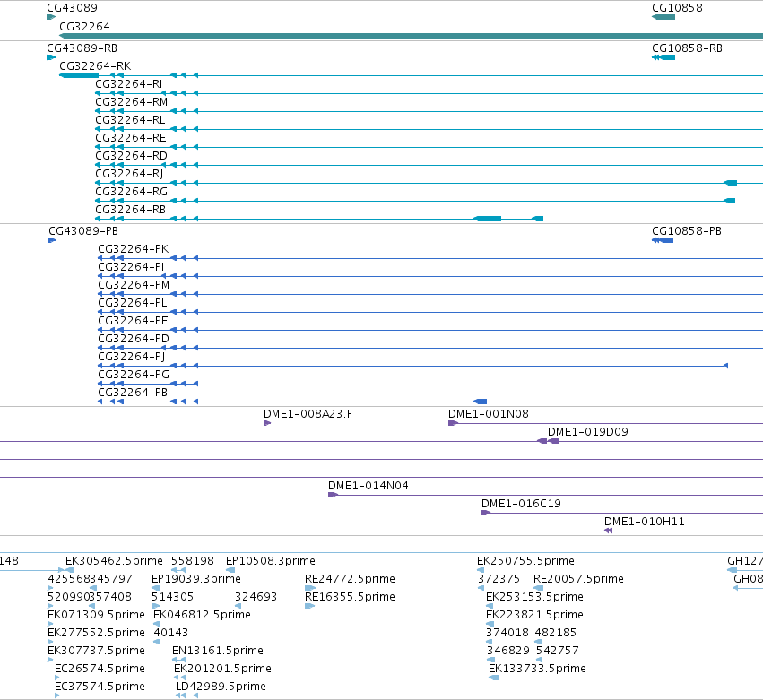Click EST label EK305462.5prime

[114, 561]
